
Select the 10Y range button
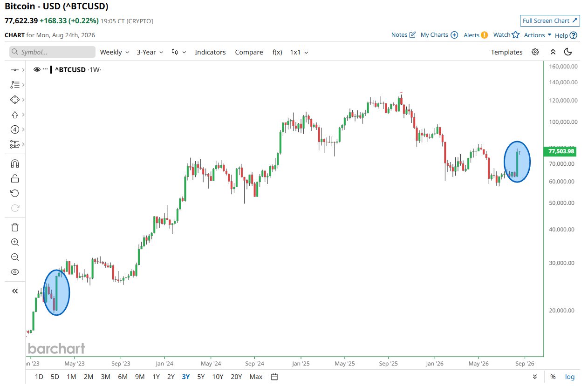click(x=217, y=377)
